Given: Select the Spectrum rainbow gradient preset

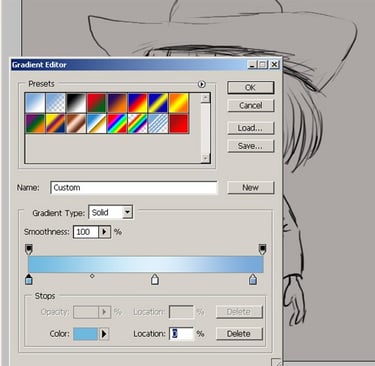Looking at the screenshot, I should tap(117, 124).
